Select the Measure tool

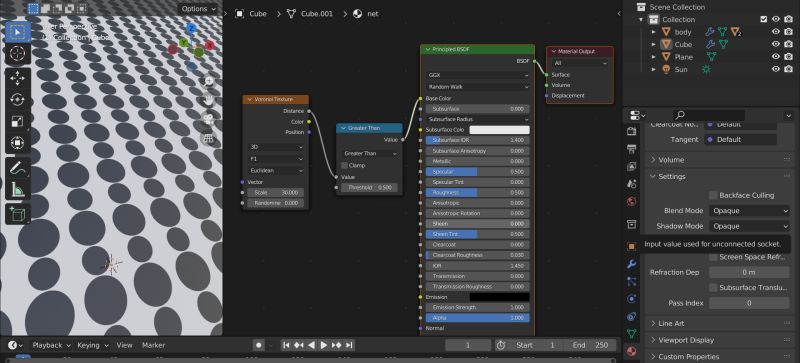point(18,189)
